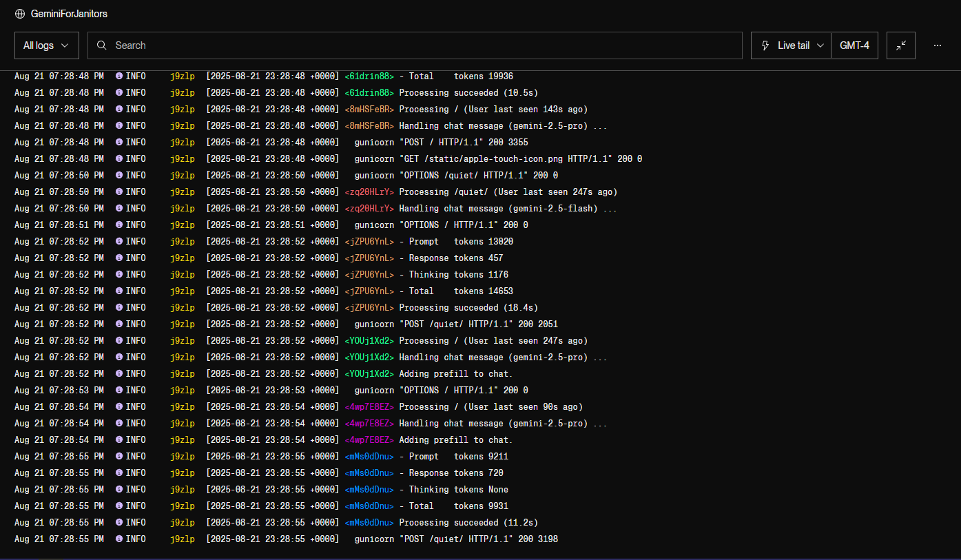Click the <YOUj1Xd2> 'Adding prefill to chat.' message

(456, 374)
